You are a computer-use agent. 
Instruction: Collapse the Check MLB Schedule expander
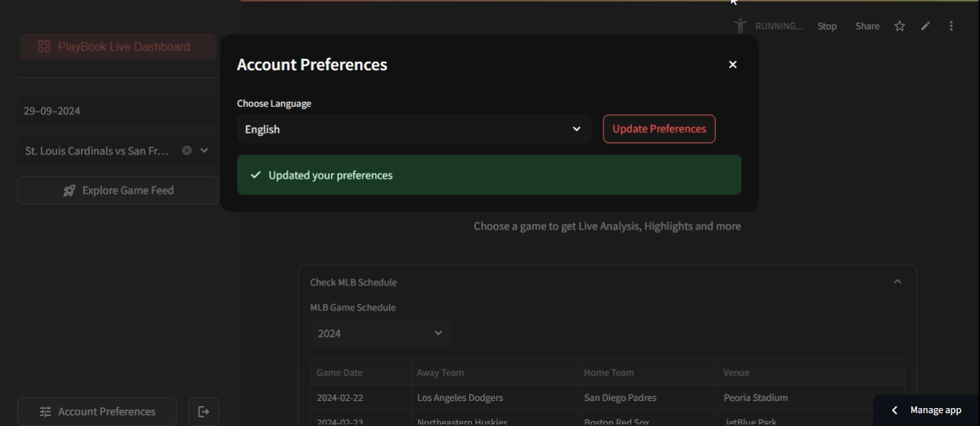click(897, 282)
